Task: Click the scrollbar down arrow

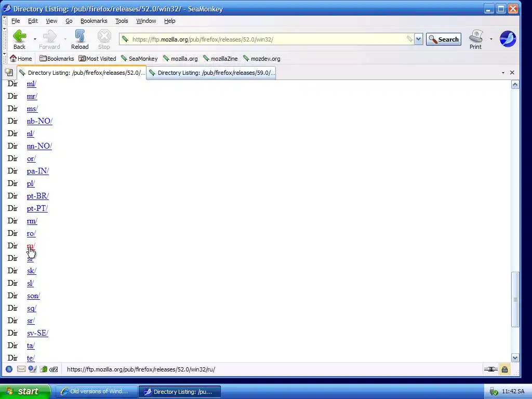Action: pos(515,357)
